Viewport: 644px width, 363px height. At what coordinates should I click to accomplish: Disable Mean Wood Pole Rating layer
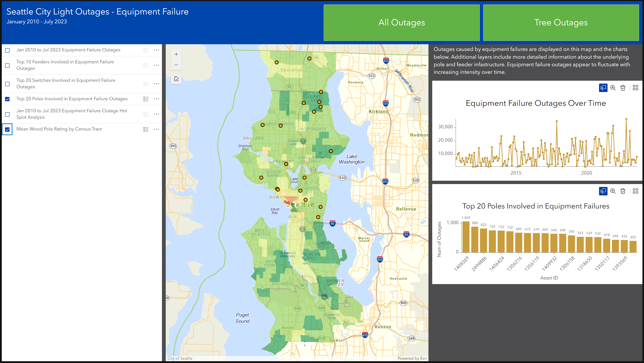(8, 129)
